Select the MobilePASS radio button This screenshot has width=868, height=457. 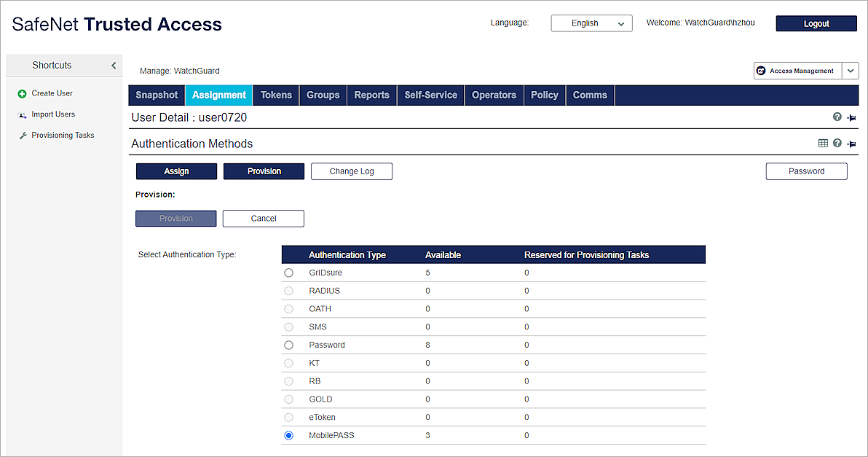pos(288,435)
